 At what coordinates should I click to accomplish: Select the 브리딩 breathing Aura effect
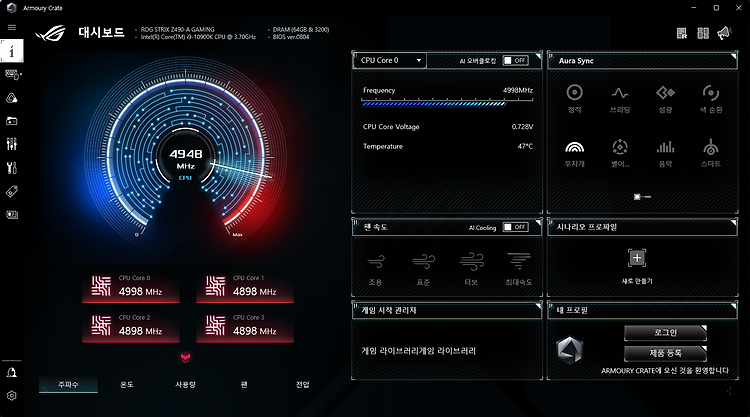point(620,99)
